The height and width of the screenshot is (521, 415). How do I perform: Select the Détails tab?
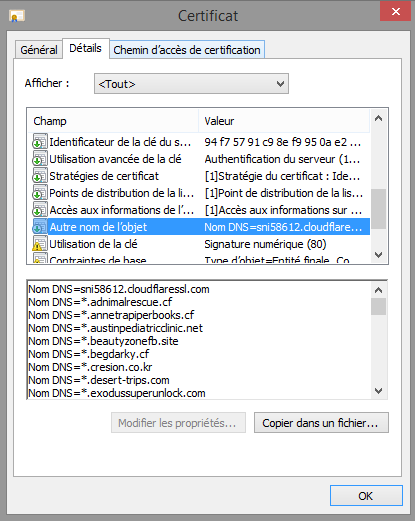85,48
